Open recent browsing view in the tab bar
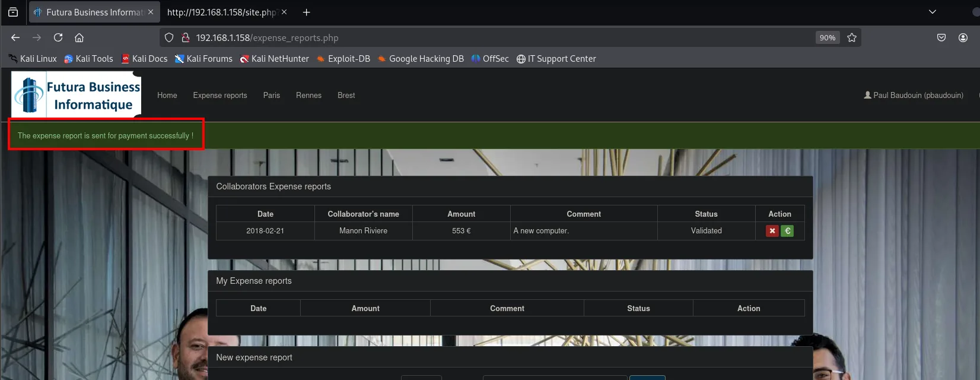The image size is (980, 380). (x=13, y=12)
